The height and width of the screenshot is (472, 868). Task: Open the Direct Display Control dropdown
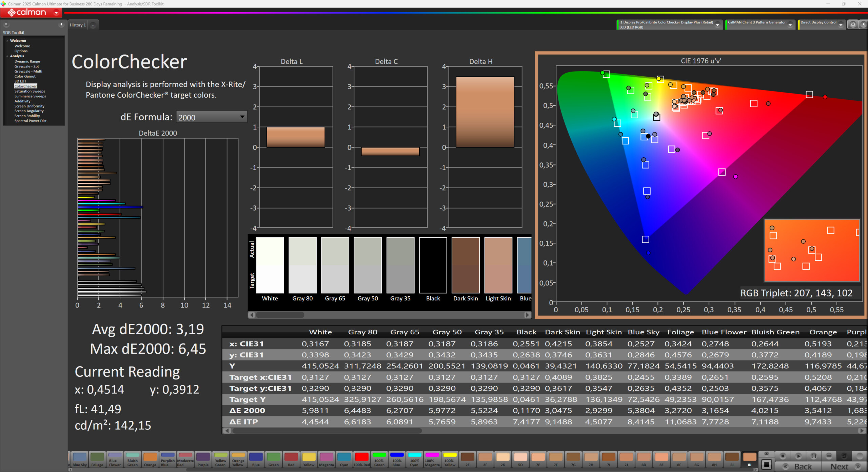click(x=841, y=25)
